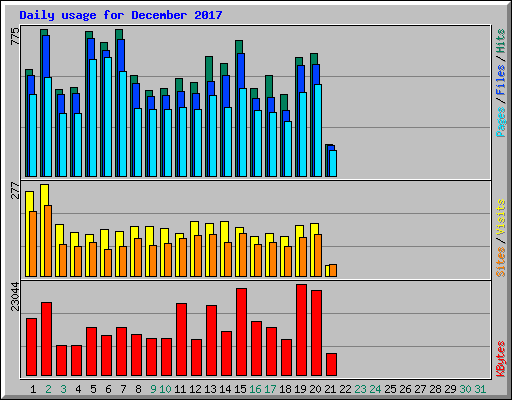This screenshot has height=400, width=512.
Task: Click day label 13 on the x-axis
Action: pyautogui.click(x=210, y=389)
